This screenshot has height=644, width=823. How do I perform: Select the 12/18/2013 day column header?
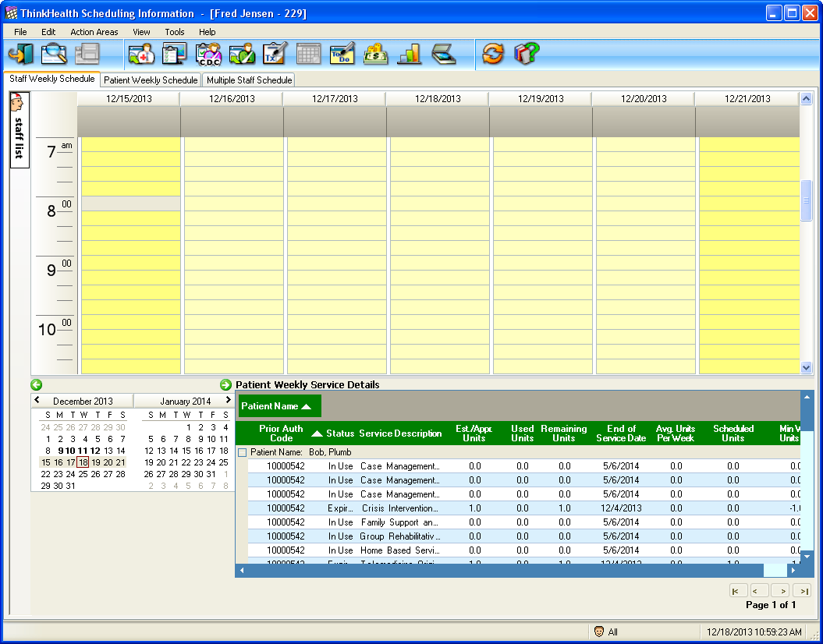point(438,98)
